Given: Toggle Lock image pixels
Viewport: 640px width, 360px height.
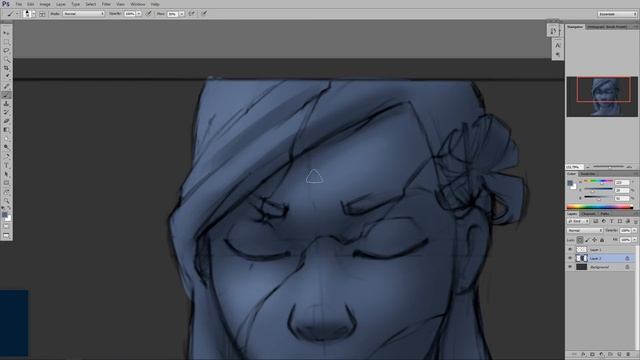Looking at the screenshot, I should [587, 240].
